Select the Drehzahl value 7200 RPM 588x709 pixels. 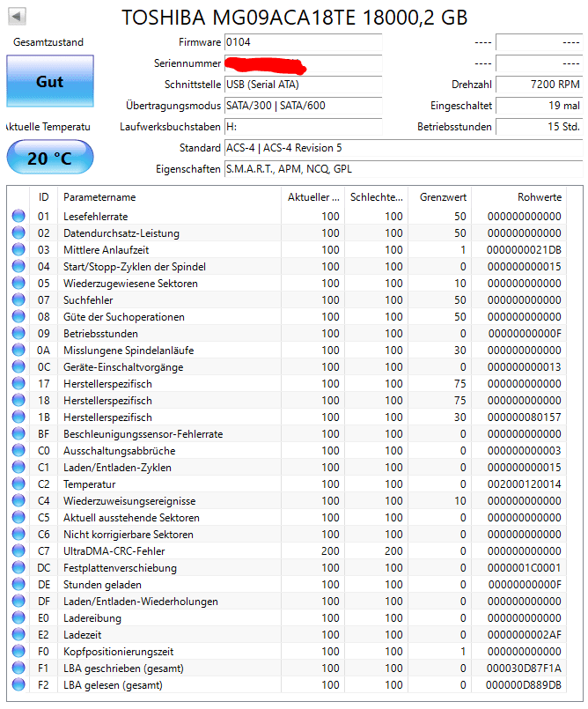540,85
